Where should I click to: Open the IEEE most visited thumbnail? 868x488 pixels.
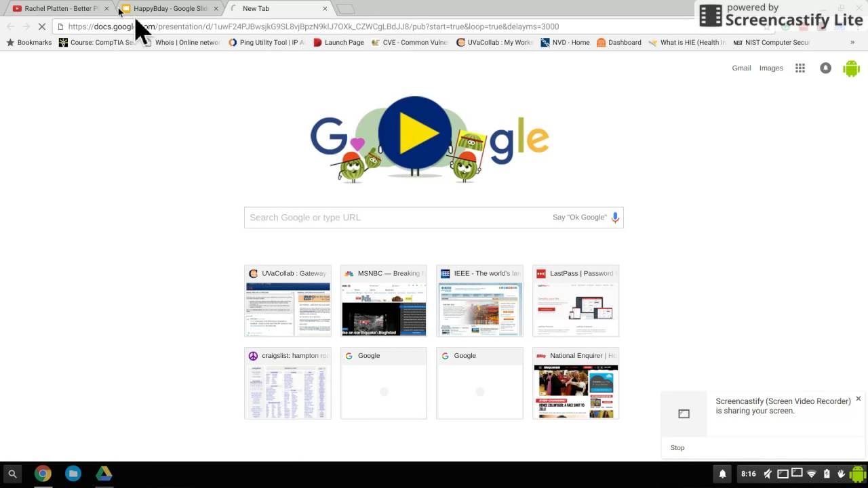479,301
